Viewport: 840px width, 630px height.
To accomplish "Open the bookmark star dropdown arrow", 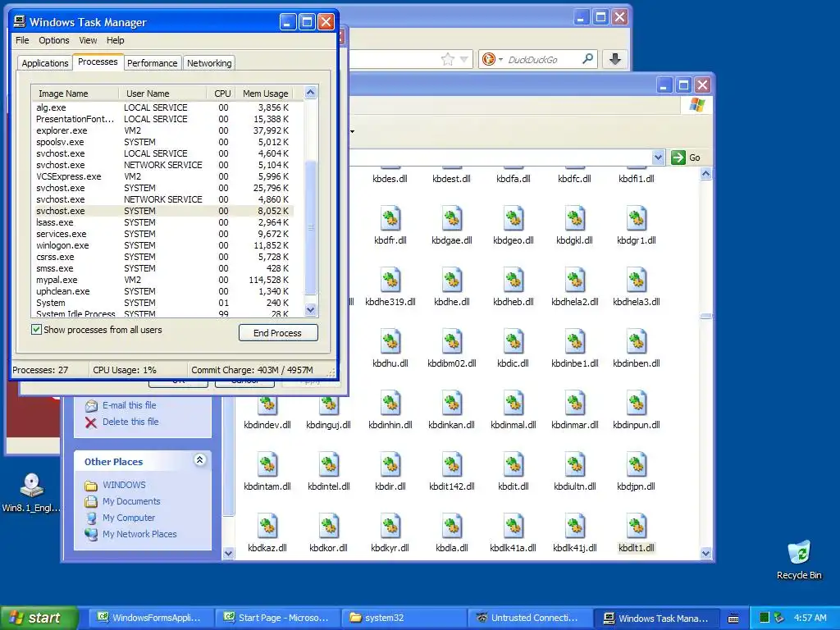I will click(464, 59).
